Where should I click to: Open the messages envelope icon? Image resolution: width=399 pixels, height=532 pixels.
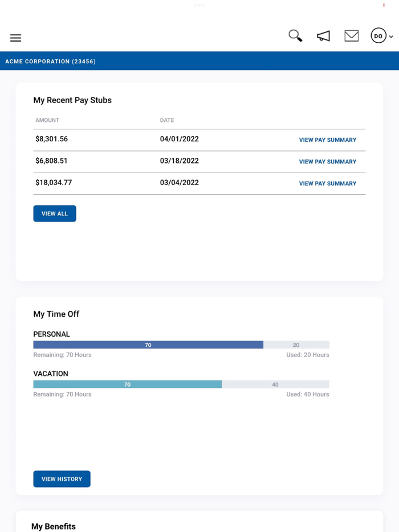coord(351,35)
